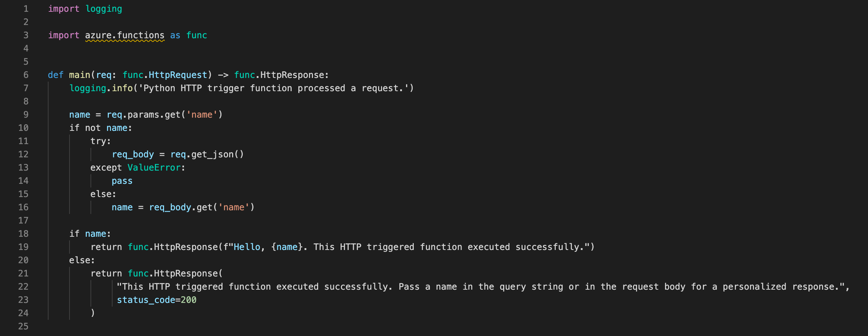
Task: Click the 'pass' statement
Action: (x=122, y=181)
